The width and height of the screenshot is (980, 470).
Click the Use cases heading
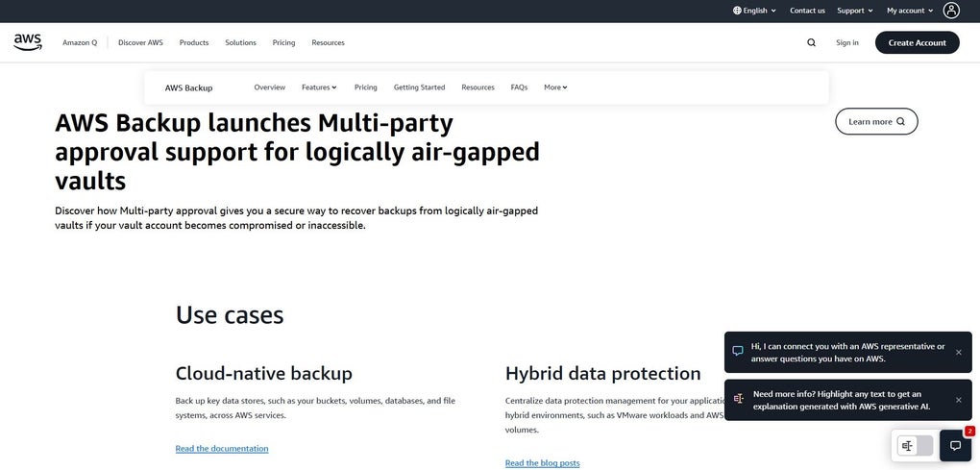click(x=230, y=315)
